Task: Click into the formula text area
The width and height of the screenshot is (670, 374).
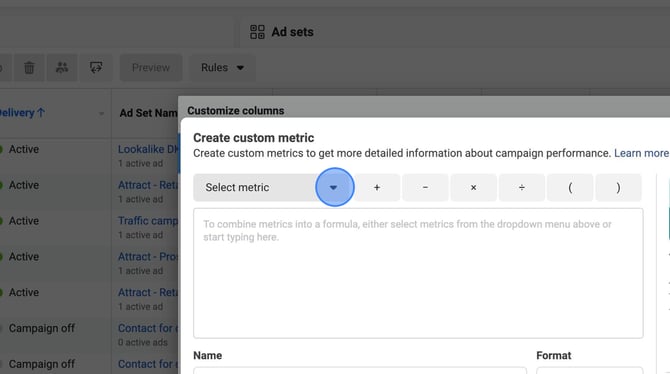Action: tap(418, 273)
